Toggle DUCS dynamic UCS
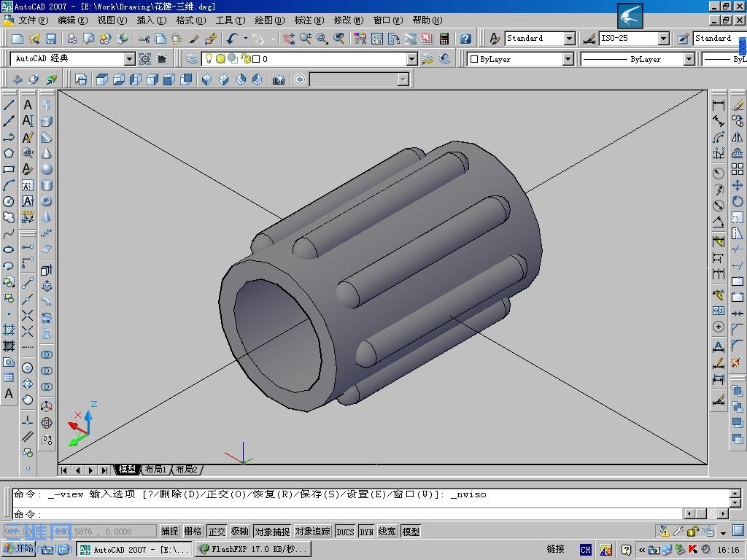The width and height of the screenshot is (747, 560). tap(345, 532)
